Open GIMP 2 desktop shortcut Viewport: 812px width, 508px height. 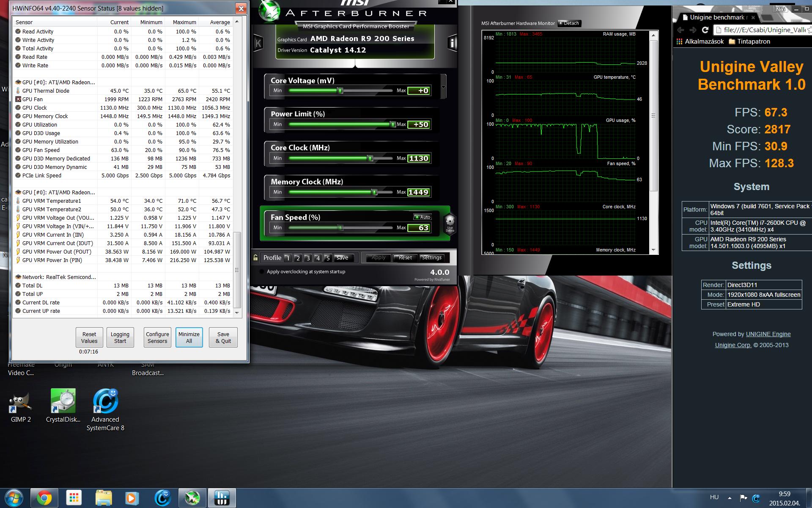pos(21,406)
